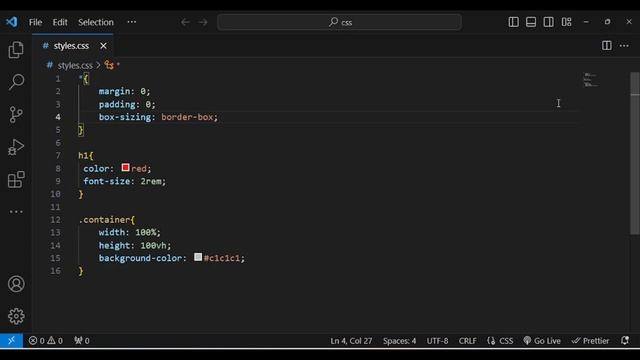
Task: Click the ports forwarded indicator
Action: click(x=82, y=340)
